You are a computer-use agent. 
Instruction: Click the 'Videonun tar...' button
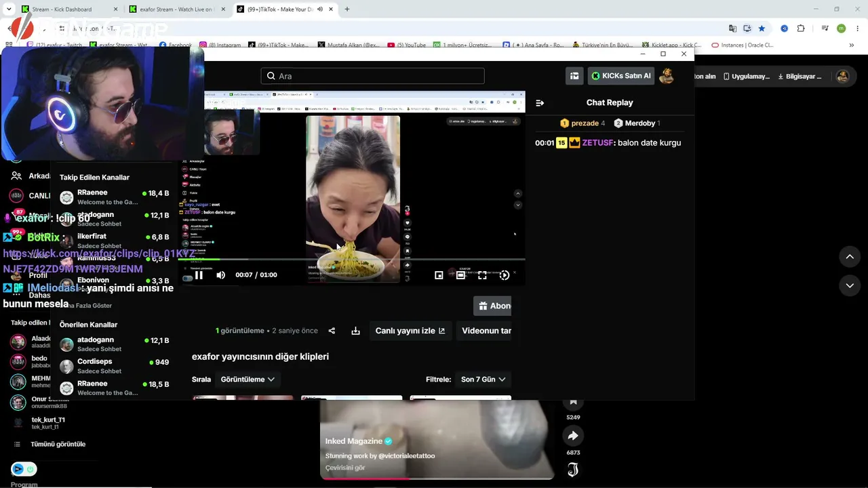click(x=485, y=331)
